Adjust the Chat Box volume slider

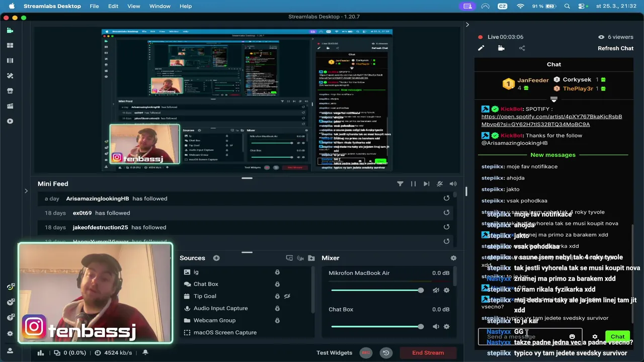point(377,326)
